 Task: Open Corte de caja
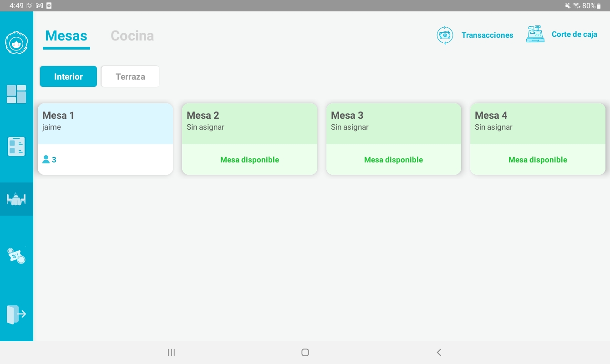(574, 35)
